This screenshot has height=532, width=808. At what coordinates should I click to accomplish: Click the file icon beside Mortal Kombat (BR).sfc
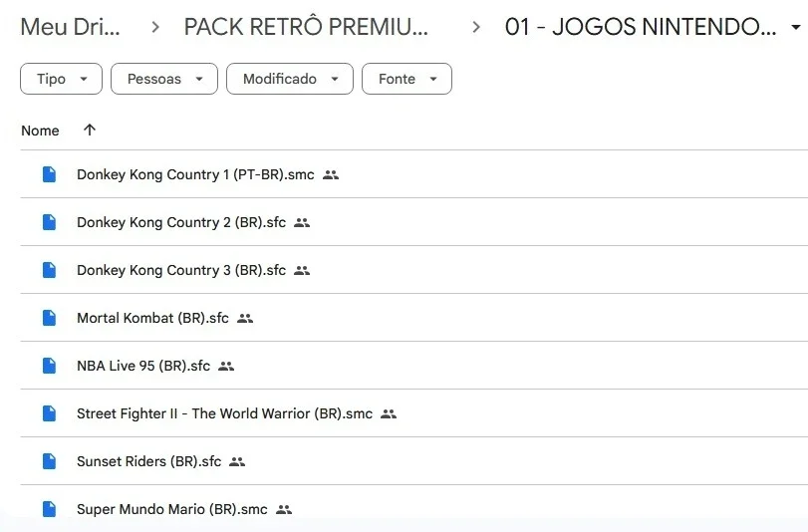point(49,318)
